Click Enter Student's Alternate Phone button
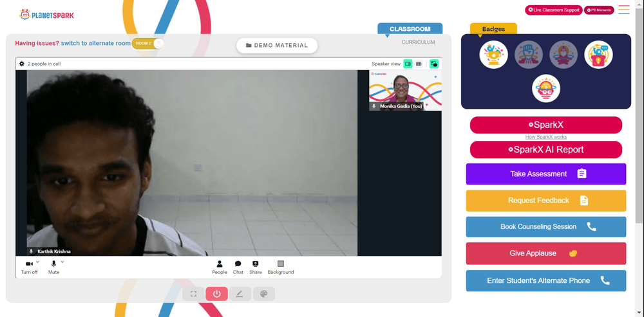The width and height of the screenshot is (644, 317). click(546, 281)
